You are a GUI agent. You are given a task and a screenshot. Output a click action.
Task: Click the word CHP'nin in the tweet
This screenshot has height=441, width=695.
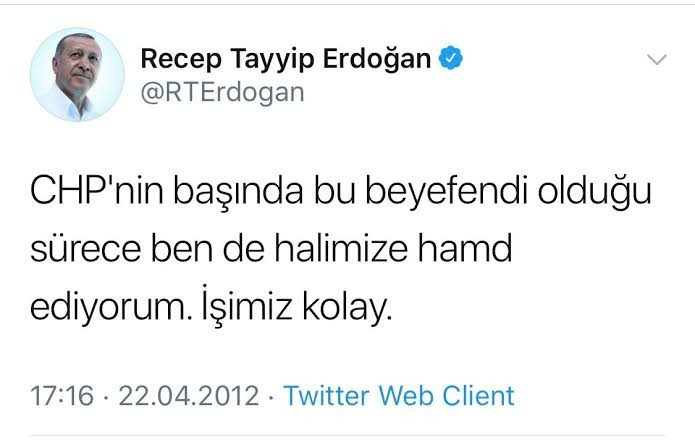coord(97,191)
